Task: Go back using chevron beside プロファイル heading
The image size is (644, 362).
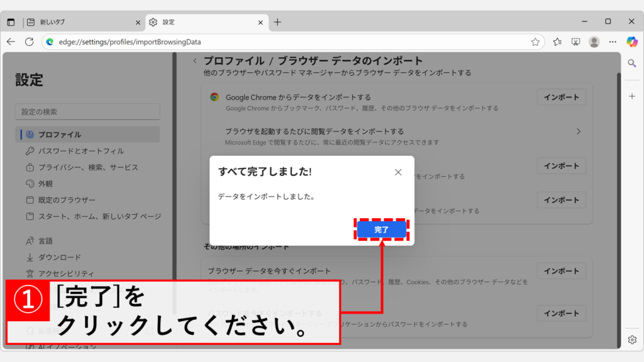Action: [x=195, y=61]
